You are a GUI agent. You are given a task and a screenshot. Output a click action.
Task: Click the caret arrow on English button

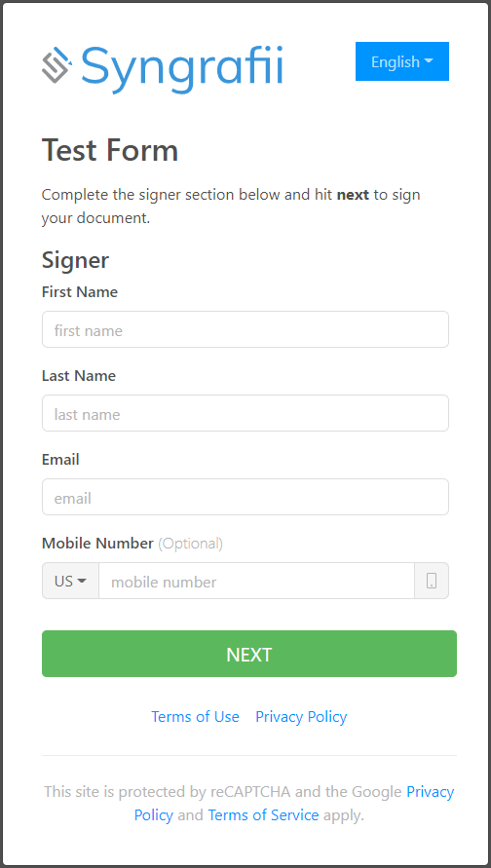coord(429,61)
